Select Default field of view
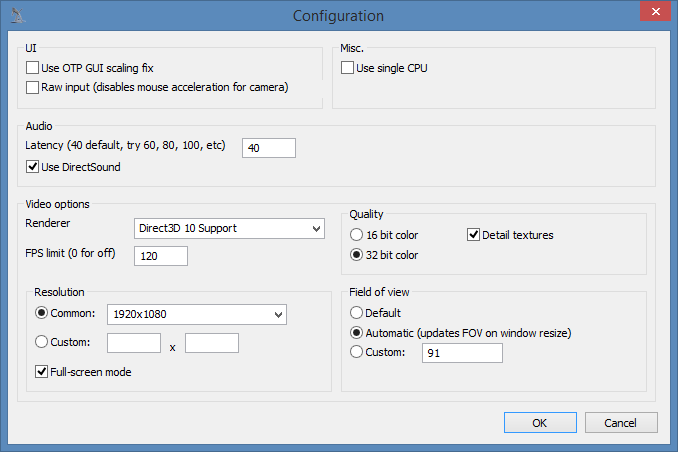This screenshot has height=452, width=678. pos(357,311)
